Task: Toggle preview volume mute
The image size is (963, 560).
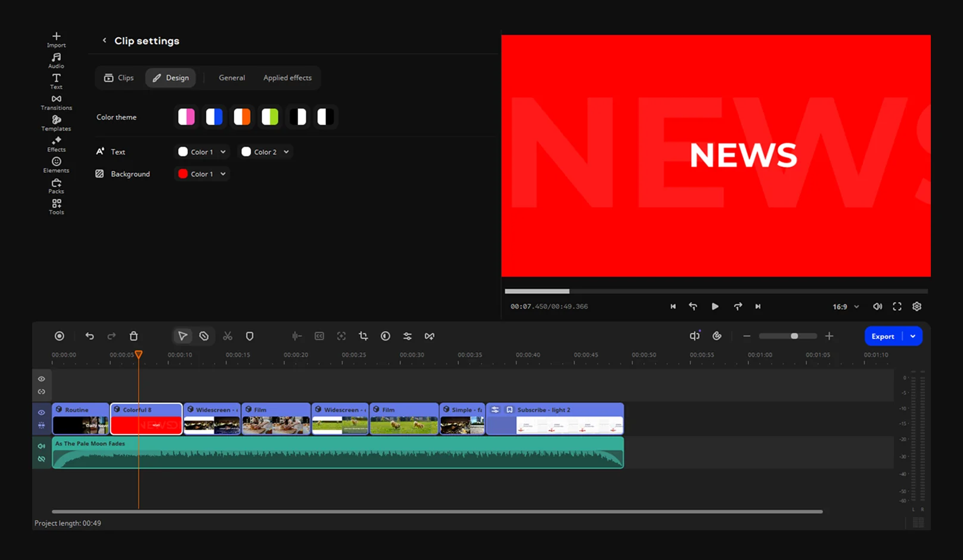Action: click(877, 306)
